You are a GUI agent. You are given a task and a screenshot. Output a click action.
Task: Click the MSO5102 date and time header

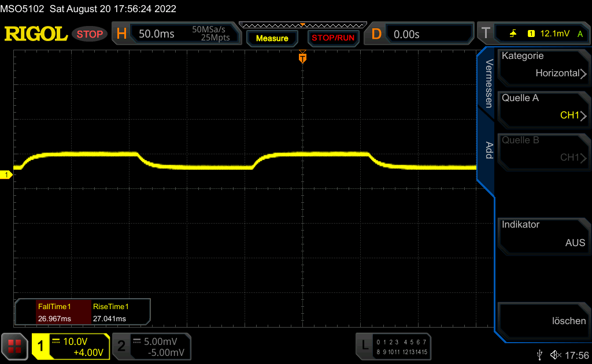click(88, 9)
